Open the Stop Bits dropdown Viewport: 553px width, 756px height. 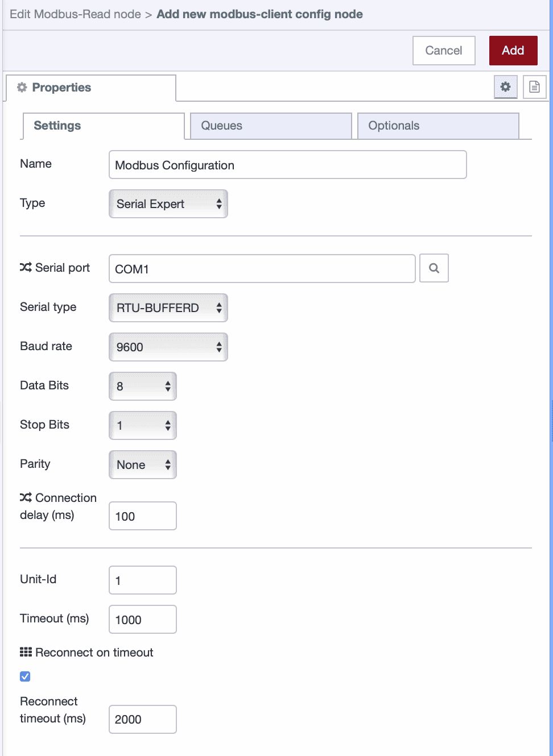[x=142, y=425]
